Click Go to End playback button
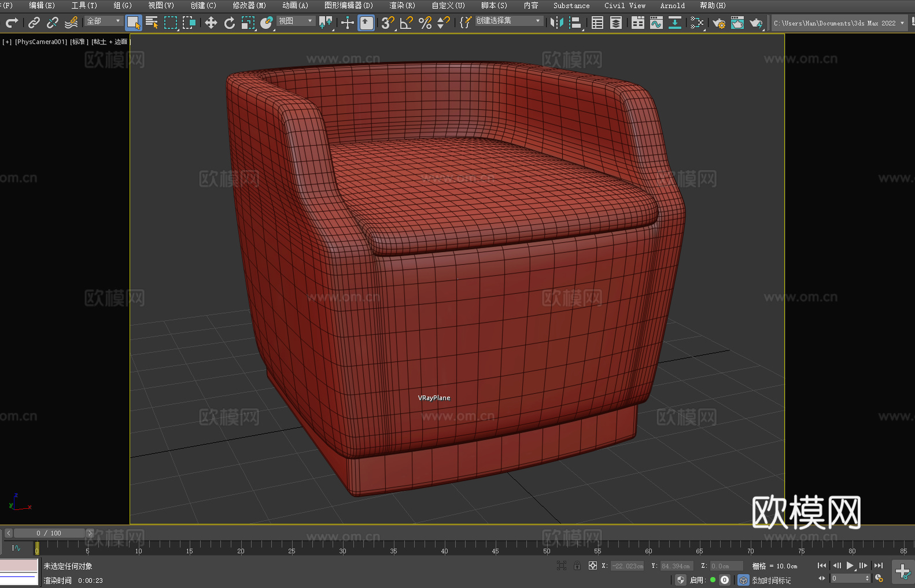The image size is (915, 588). [x=879, y=565]
